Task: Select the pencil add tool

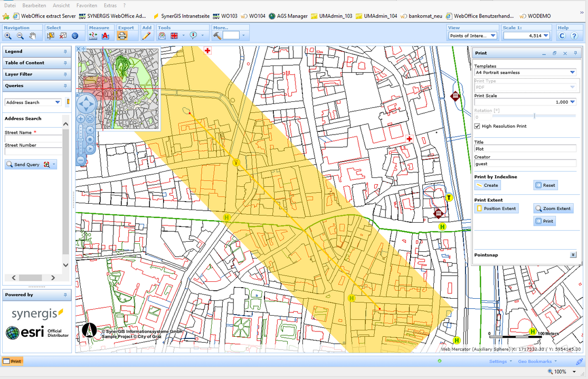Action: point(146,36)
